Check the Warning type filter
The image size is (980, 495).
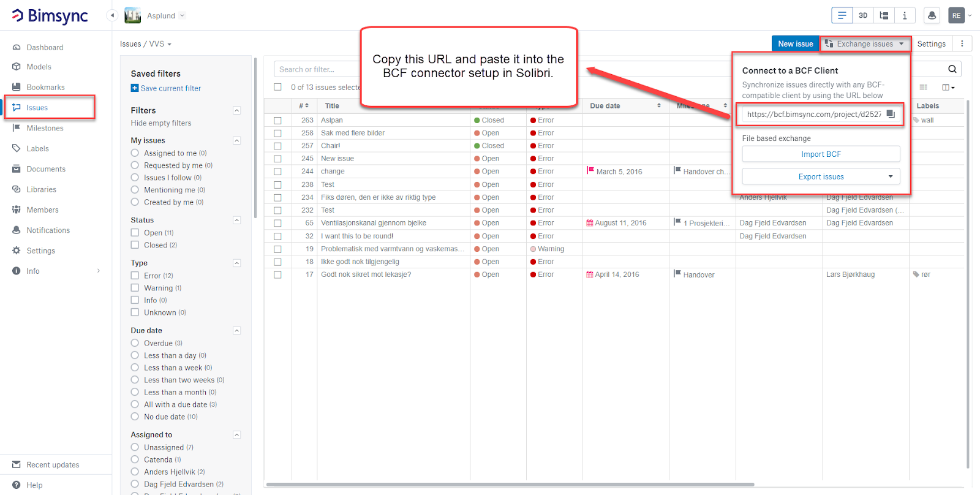tap(135, 288)
